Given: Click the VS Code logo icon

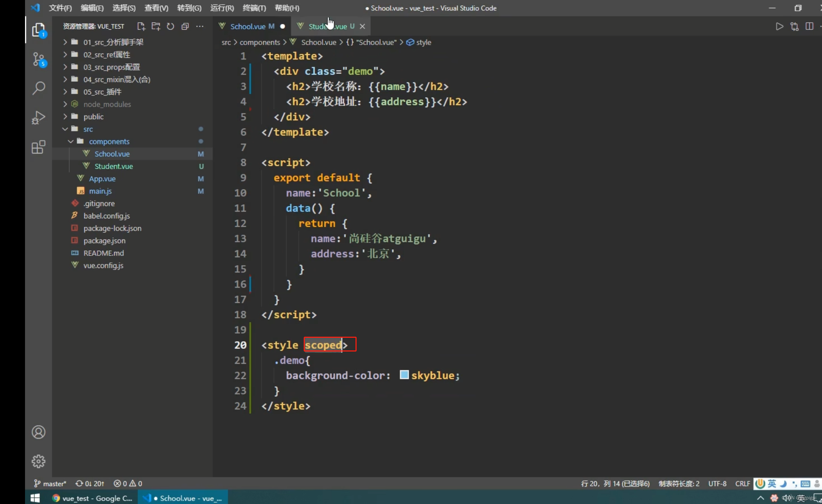Looking at the screenshot, I should click(x=35, y=8).
